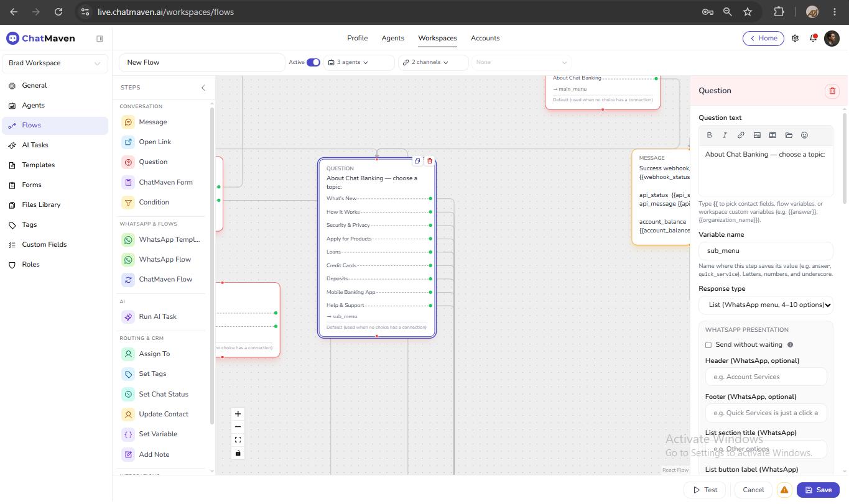Open the Brad Workspace selector
849x504 pixels.
click(55, 63)
